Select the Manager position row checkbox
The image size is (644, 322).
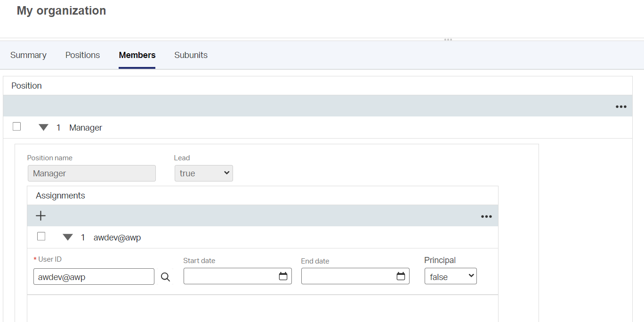click(x=17, y=126)
